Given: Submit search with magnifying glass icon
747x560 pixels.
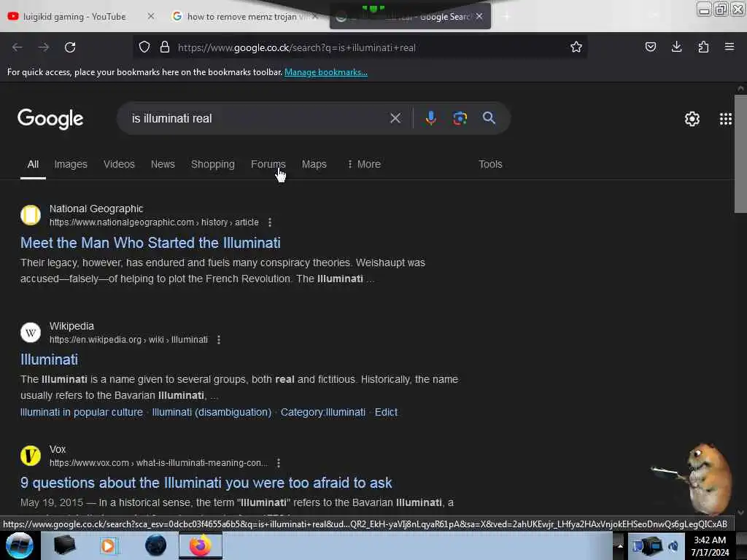Looking at the screenshot, I should coord(489,118).
